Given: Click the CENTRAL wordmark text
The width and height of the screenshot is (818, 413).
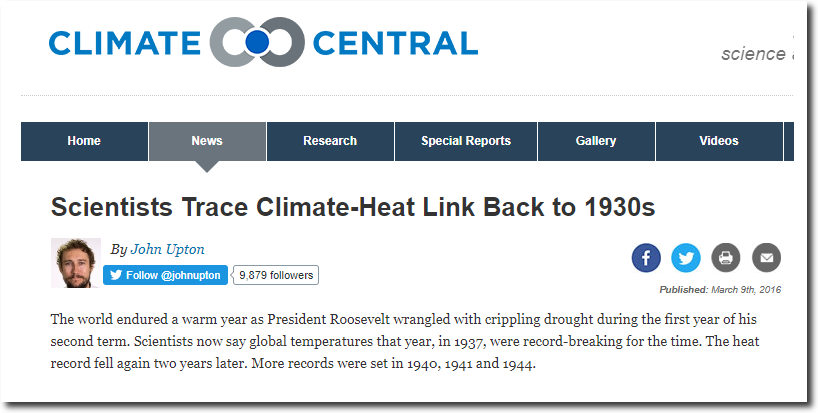Looking at the screenshot, I should (x=395, y=43).
